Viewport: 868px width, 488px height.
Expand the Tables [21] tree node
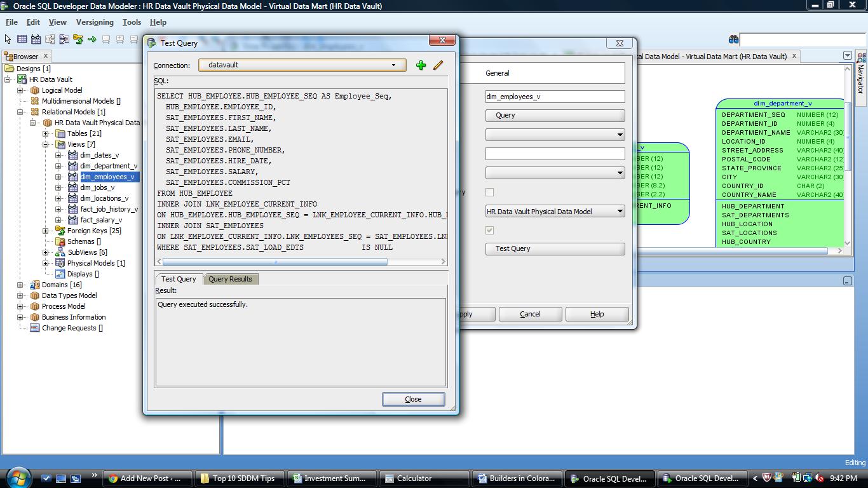(46, 133)
